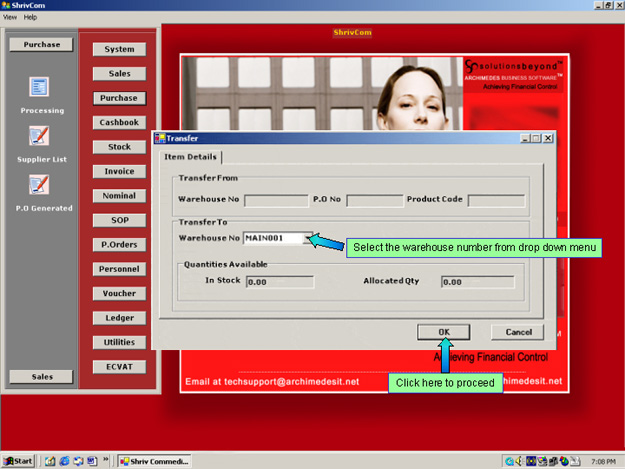Cancel the Transfer dialog
This screenshot has width=625, height=469.
517,332
